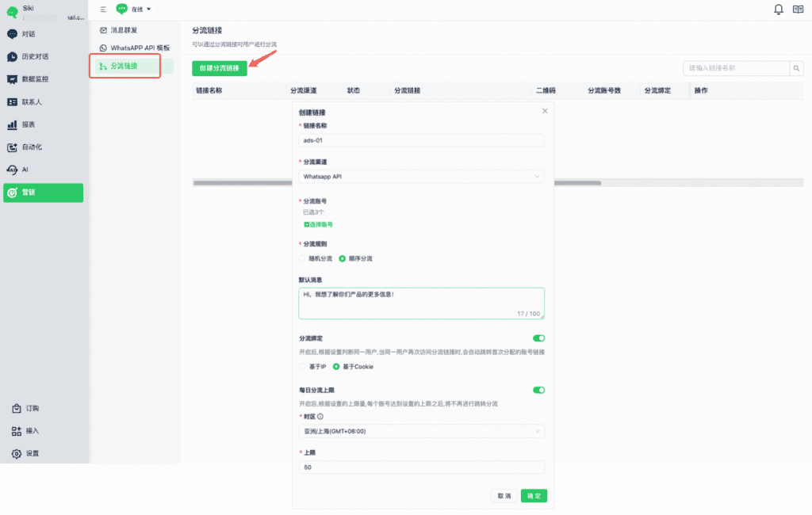Viewport: 812px width, 515px height.
Task: Click the 链接名称 input field
Action: (422, 140)
